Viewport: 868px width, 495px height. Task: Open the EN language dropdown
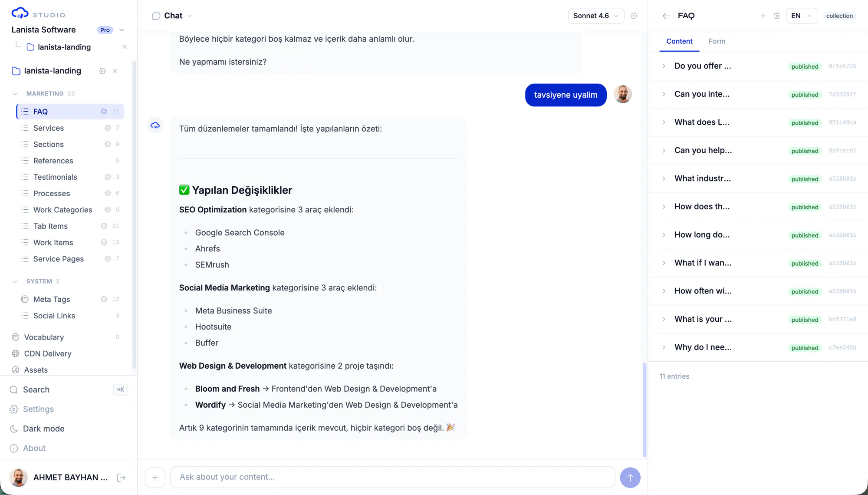click(802, 16)
